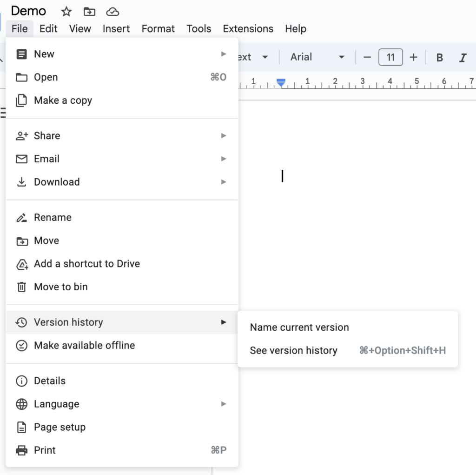Select See version history

[x=293, y=351]
